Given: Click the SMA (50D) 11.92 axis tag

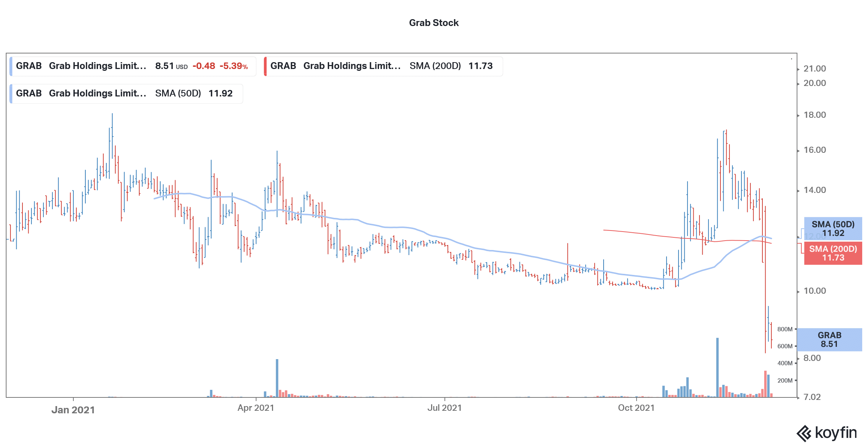Looking at the screenshot, I should pyautogui.click(x=833, y=229).
